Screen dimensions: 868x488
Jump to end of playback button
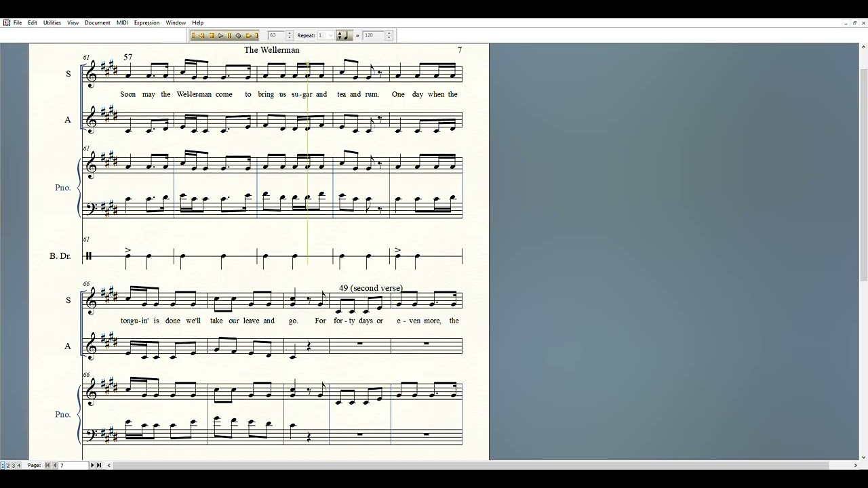pyautogui.click(x=256, y=35)
